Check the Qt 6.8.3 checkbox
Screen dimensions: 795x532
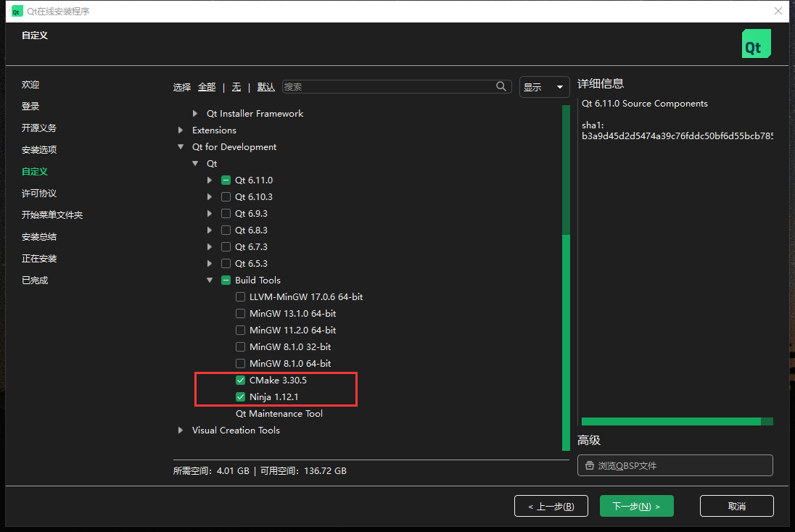226,230
